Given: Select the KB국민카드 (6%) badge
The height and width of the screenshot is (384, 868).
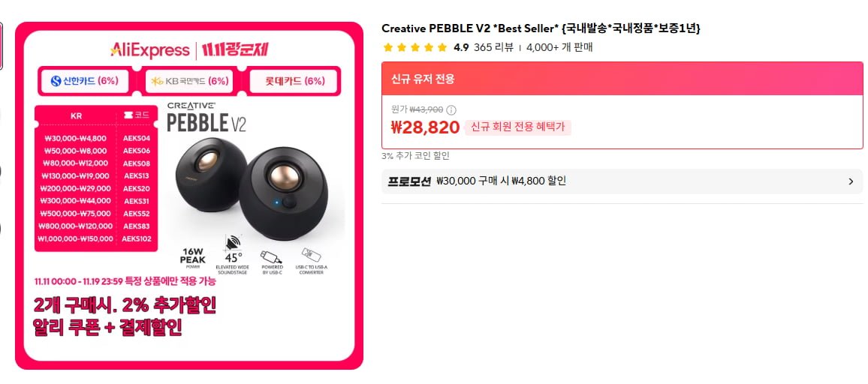Looking at the screenshot, I should 188,81.
